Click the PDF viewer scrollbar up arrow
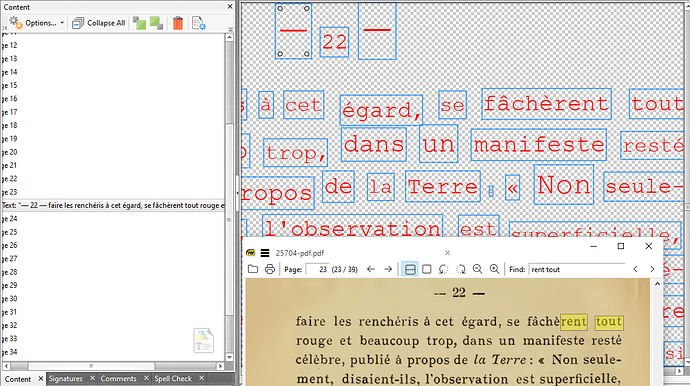Screen dimensions: 690x386 (x=657, y=284)
